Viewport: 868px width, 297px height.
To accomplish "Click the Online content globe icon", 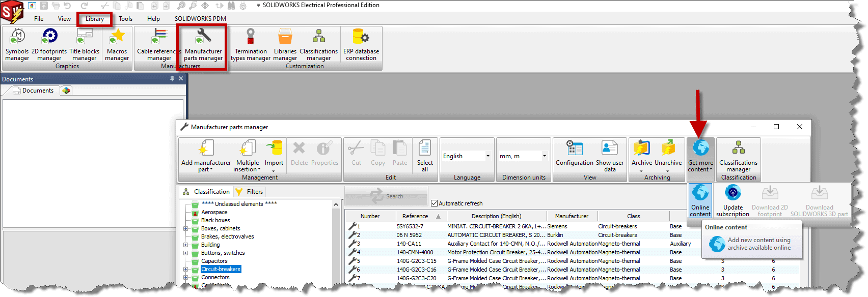I will [700, 200].
